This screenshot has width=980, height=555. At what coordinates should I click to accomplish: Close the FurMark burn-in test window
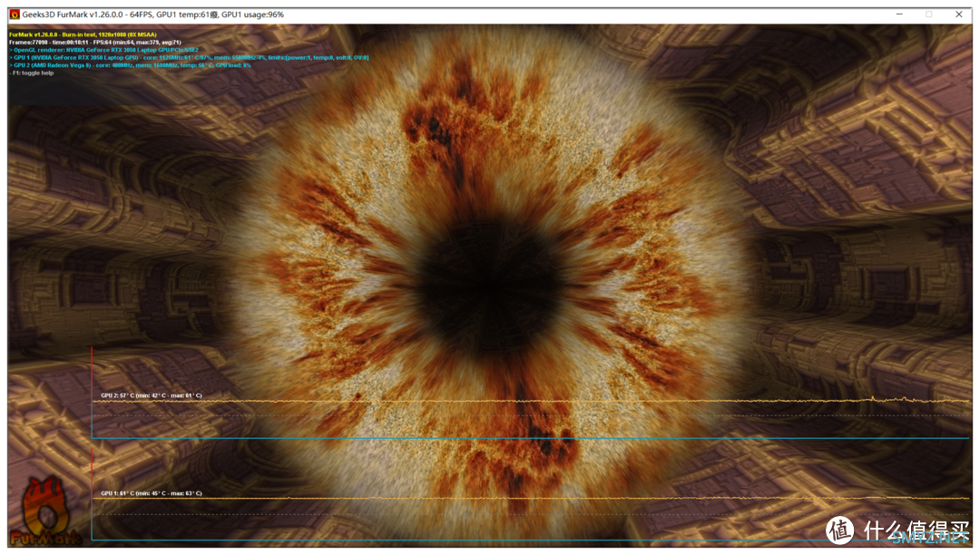click(959, 15)
